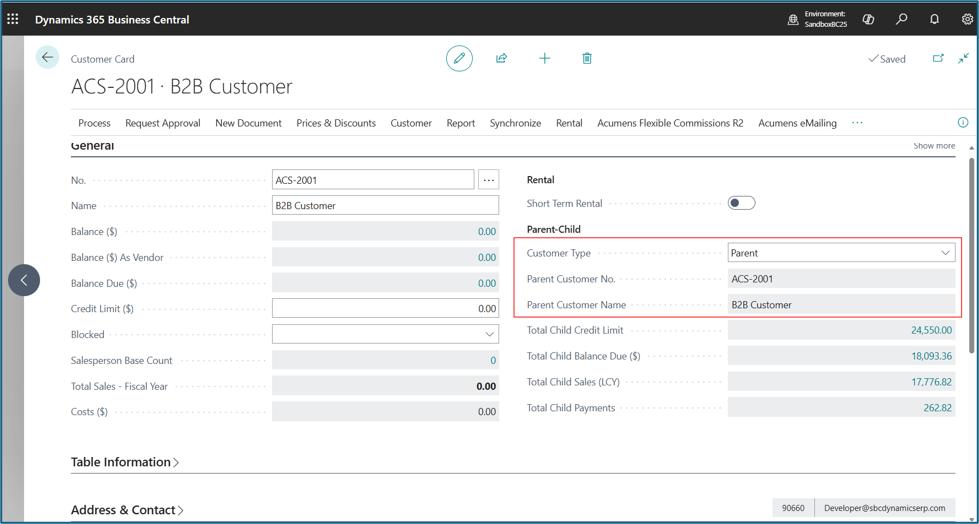The height and width of the screenshot is (524, 979).
Task: Open the Synchronize menu
Action: pyautogui.click(x=515, y=123)
